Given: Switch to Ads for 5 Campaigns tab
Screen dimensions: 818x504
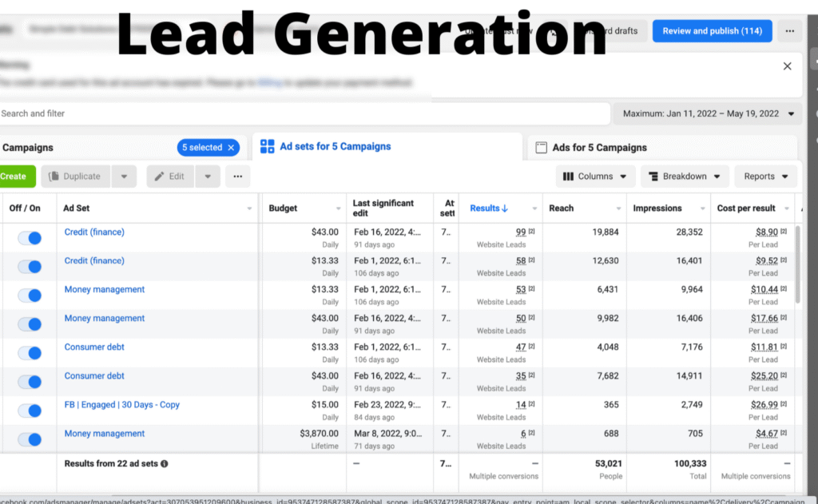Looking at the screenshot, I should [x=599, y=148].
